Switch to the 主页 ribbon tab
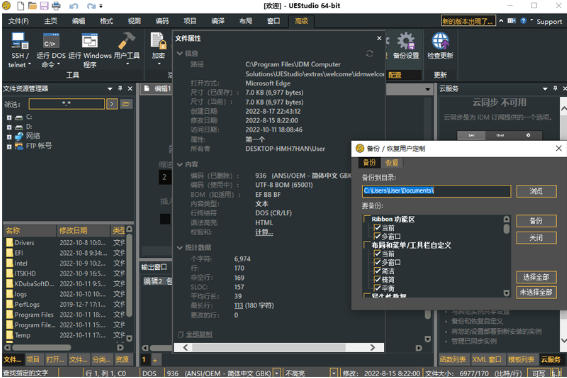Viewport: 567px width, 378px height. (51, 21)
